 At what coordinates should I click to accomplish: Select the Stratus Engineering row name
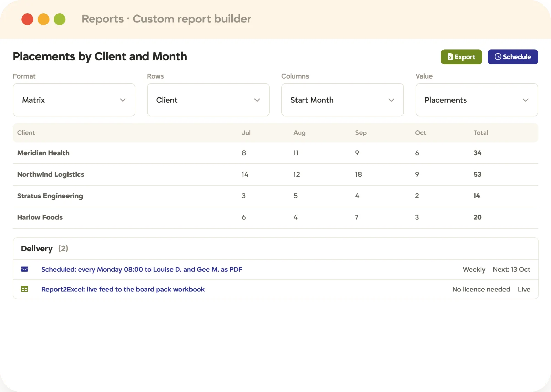click(x=50, y=196)
